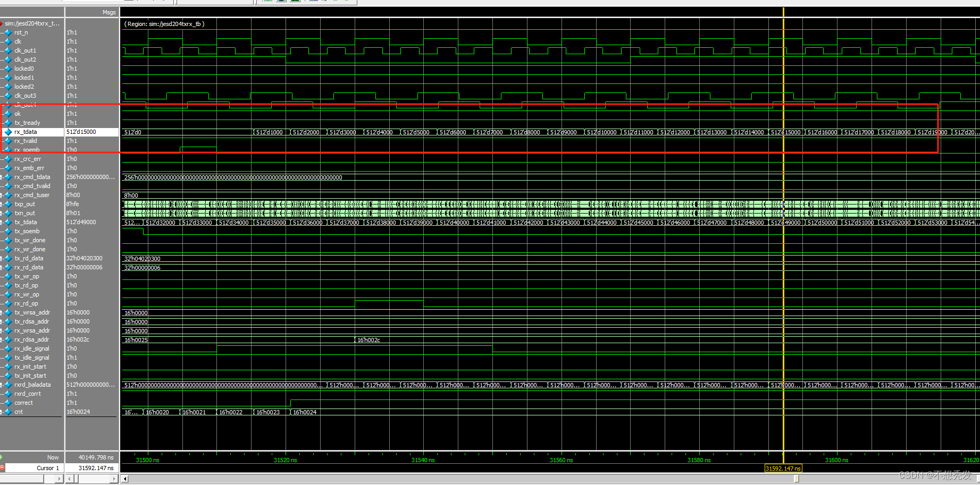
Task: Click the 16'h0024 value in cnt waveform
Action: click(x=305, y=412)
